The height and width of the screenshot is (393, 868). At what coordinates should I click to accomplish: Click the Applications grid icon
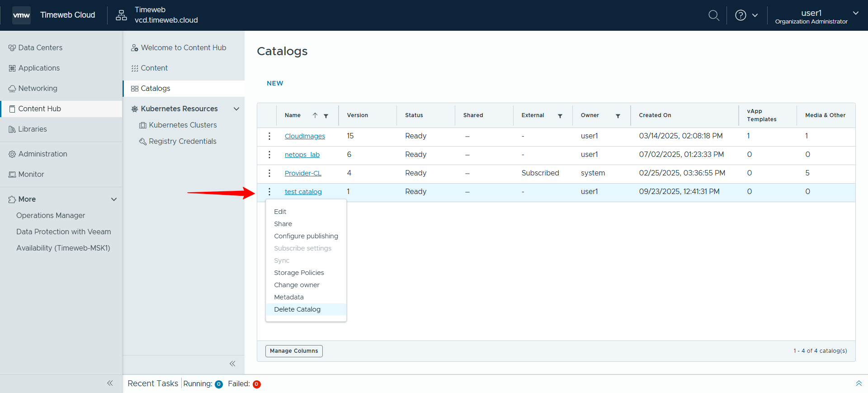[12, 68]
